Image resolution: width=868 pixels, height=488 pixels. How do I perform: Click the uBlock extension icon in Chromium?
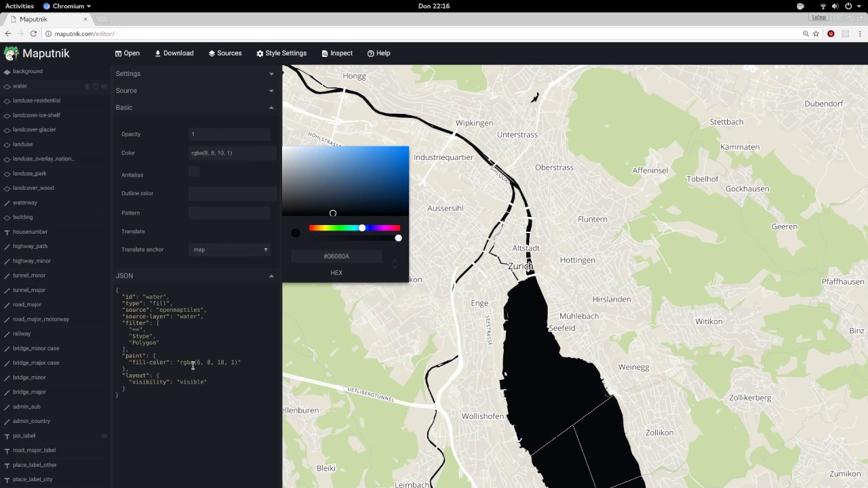tap(831, 34)
